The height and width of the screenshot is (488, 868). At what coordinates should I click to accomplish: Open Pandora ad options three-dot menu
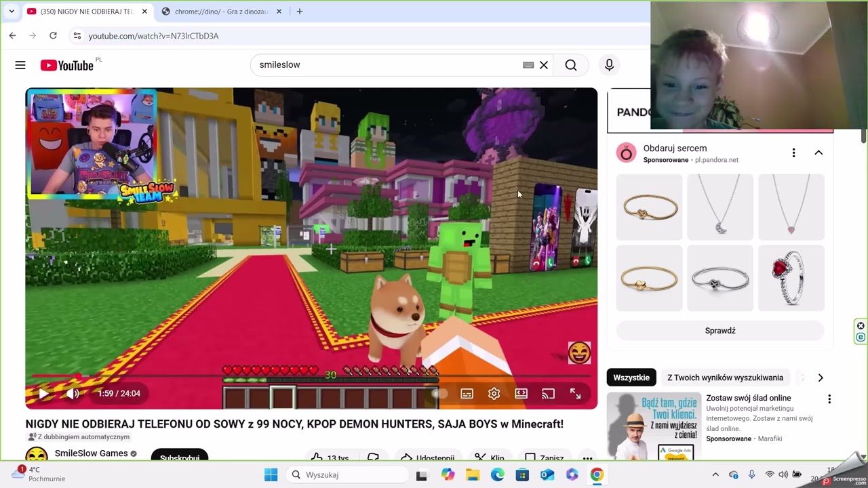[x=793, y=153]
